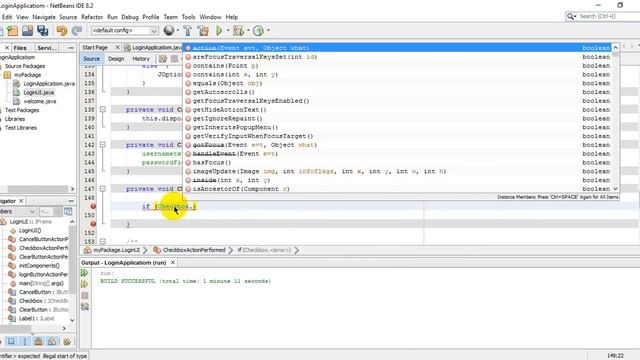640x360 pixels.
Task: Open the Debug menu
Action: point(130,17)
